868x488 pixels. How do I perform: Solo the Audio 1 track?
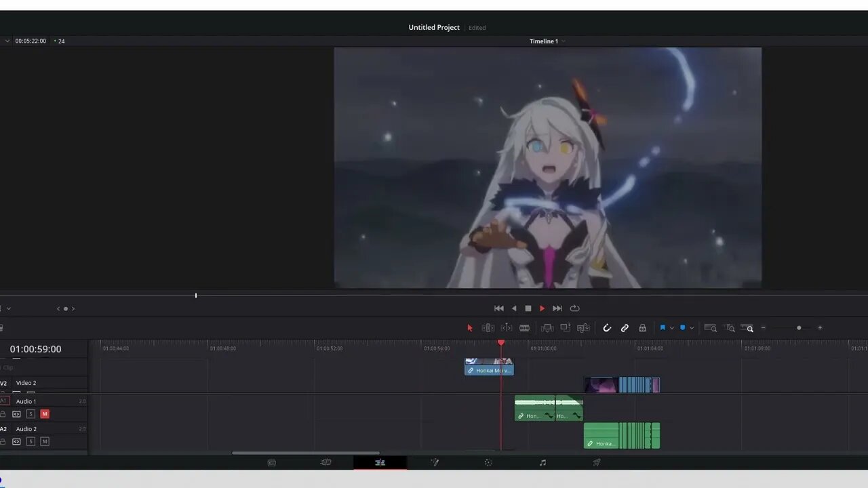click(31, 414)
